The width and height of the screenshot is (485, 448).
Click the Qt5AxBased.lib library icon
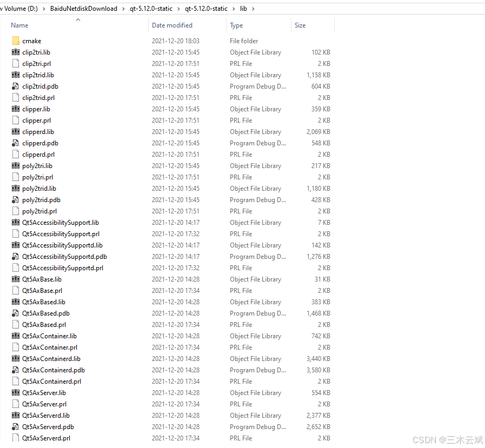(x=16, y=302)
